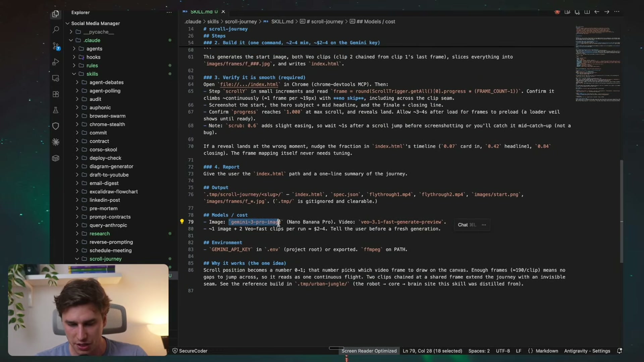The width and height of the screenshot is (644, 362).
Task: Open the Screen Reader Optimized status item
Action: click(x=369, y=351)
